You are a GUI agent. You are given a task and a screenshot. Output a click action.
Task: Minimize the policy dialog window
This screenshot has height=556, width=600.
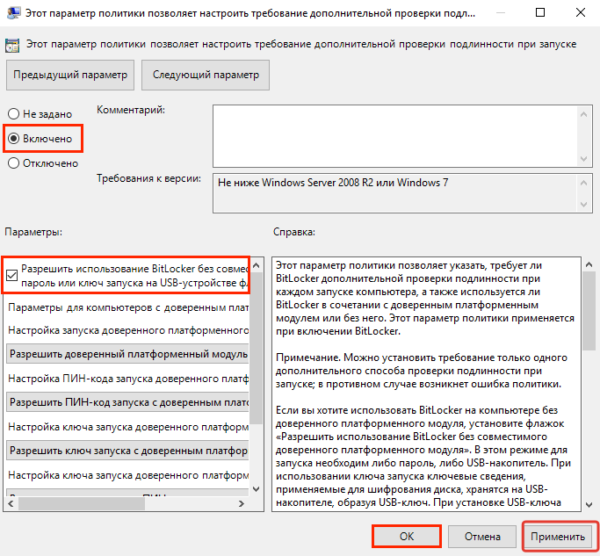pyautogui.click(x=501, y=13)
